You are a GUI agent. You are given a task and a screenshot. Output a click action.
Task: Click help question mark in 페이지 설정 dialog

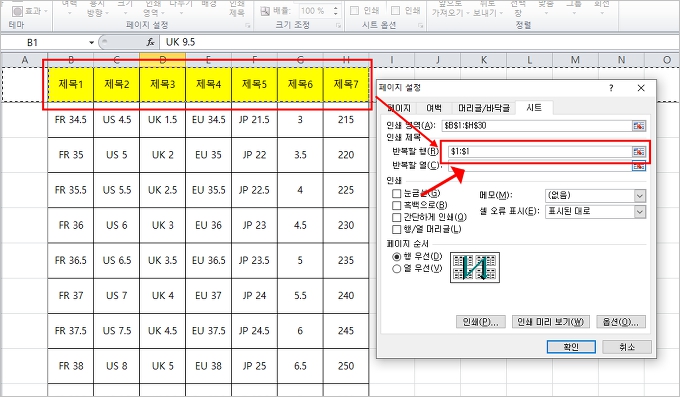point(611,88)
